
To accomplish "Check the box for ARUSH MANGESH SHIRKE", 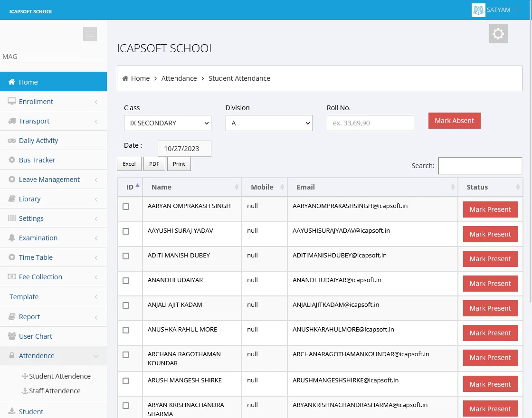I will coord(126,381).
